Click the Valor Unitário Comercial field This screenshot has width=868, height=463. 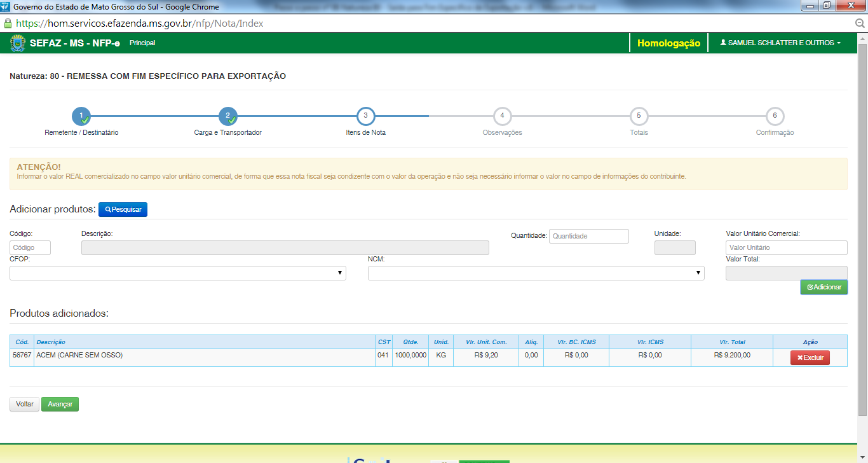click(x=787, y=247)
